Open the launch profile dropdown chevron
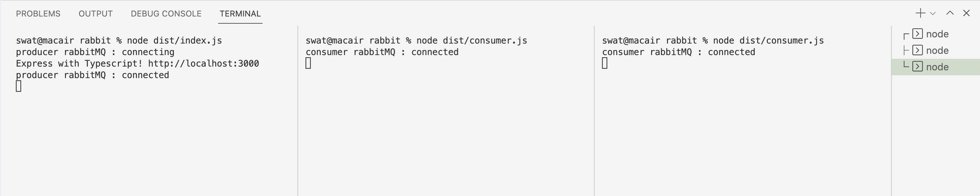980x196 pixels. point(933,14)
